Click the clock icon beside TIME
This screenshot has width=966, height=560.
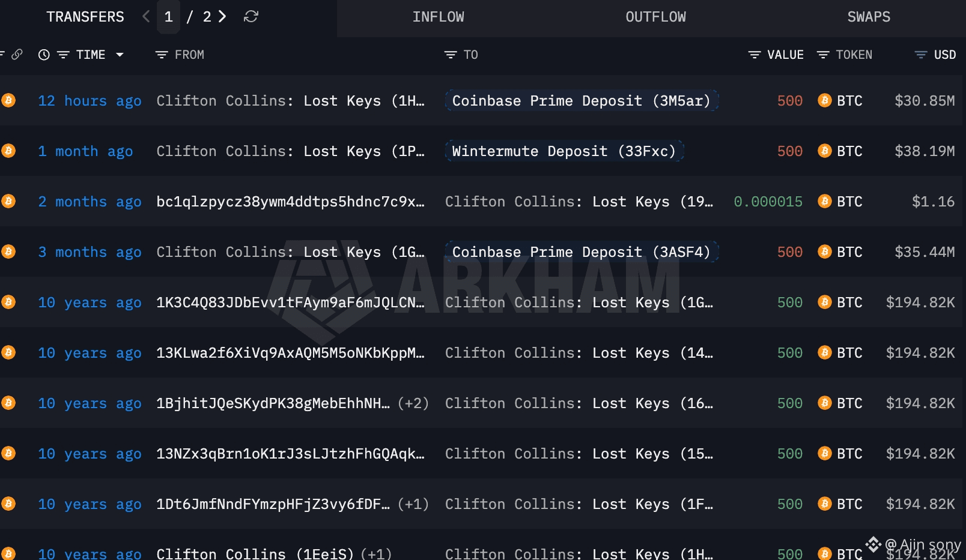coord(44,55)
